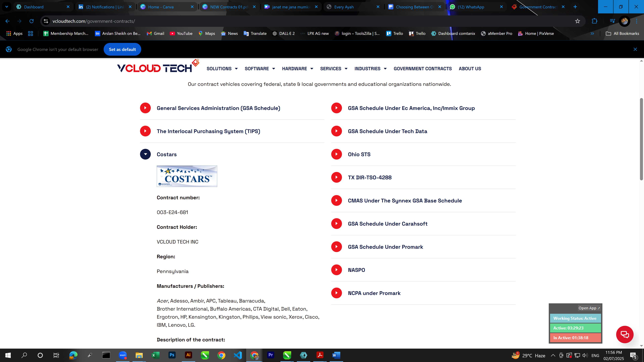
Task: Open the weather widget showing 29°C Haze
Action: pos(528,355)
